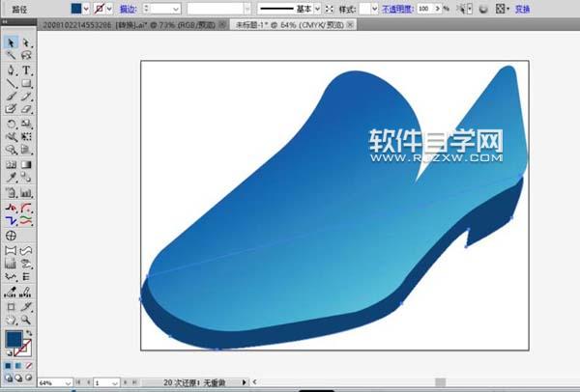The height and width of the screenshot is (392, 580).
Task: Go to the next artboard arrow
Action: click(x=125, y=382)
